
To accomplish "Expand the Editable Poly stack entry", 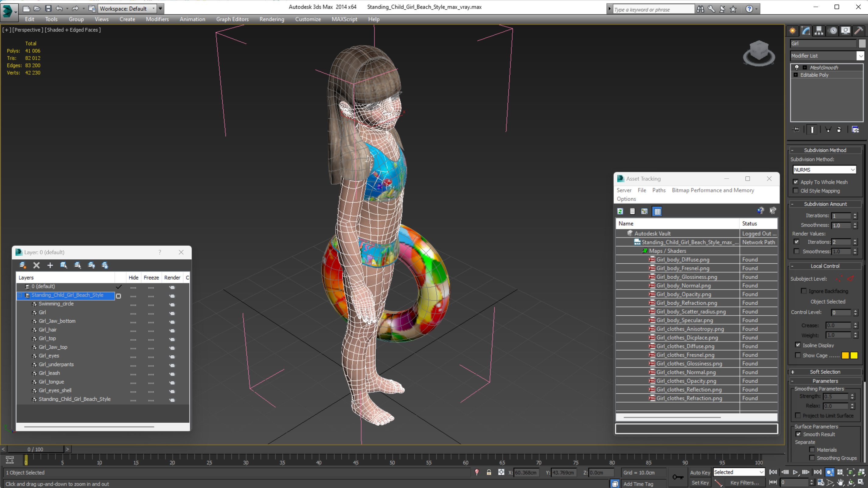I will click(796, 75).
